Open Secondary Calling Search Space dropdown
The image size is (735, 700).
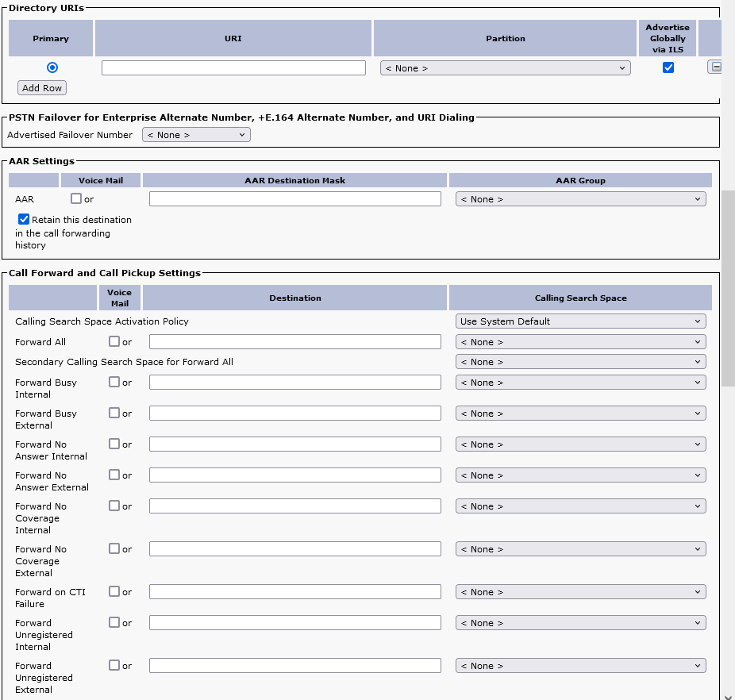580,362
